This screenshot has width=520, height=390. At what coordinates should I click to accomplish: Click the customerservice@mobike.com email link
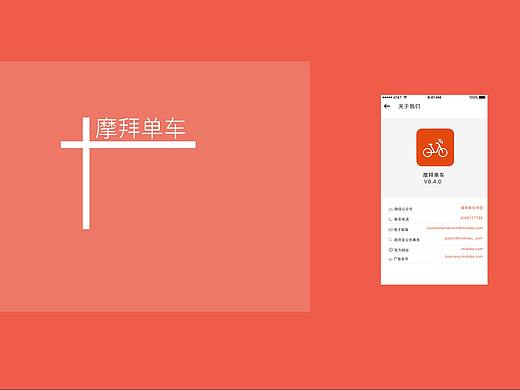click(x=455, y=228)
